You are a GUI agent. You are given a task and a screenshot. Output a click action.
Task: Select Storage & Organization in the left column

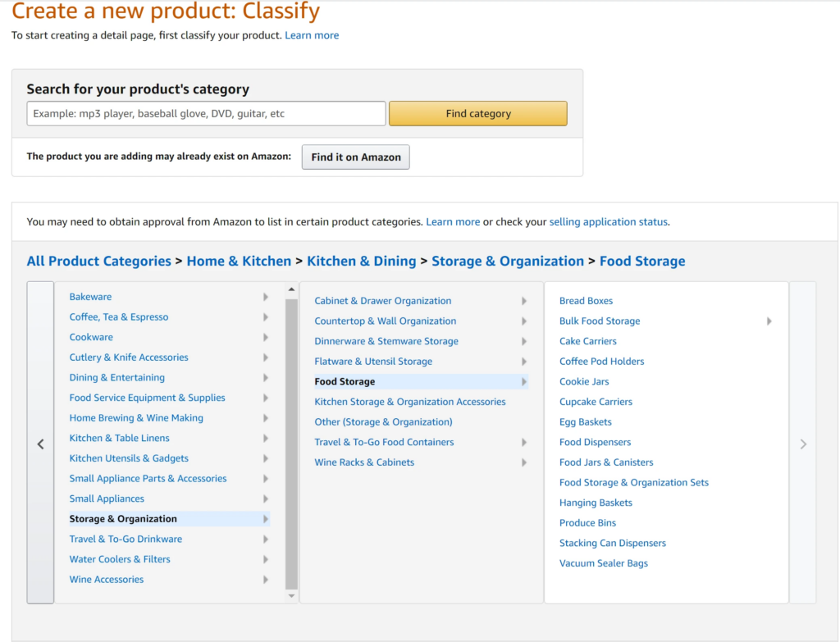(x=123, y=518)
